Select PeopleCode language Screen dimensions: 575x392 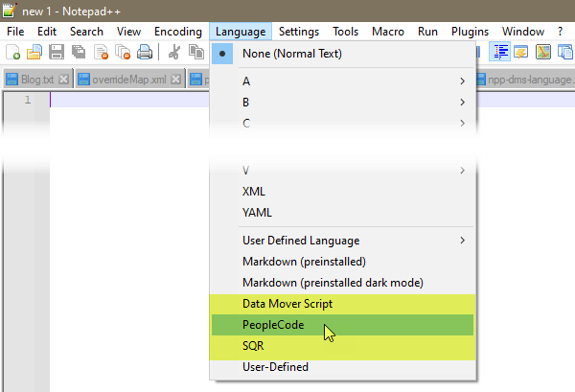tap(342, 325)
